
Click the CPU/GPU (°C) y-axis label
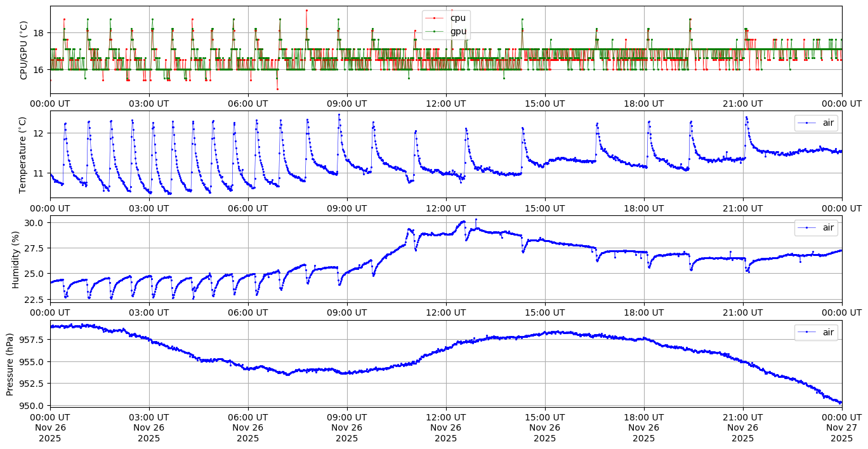coord(24,50)
